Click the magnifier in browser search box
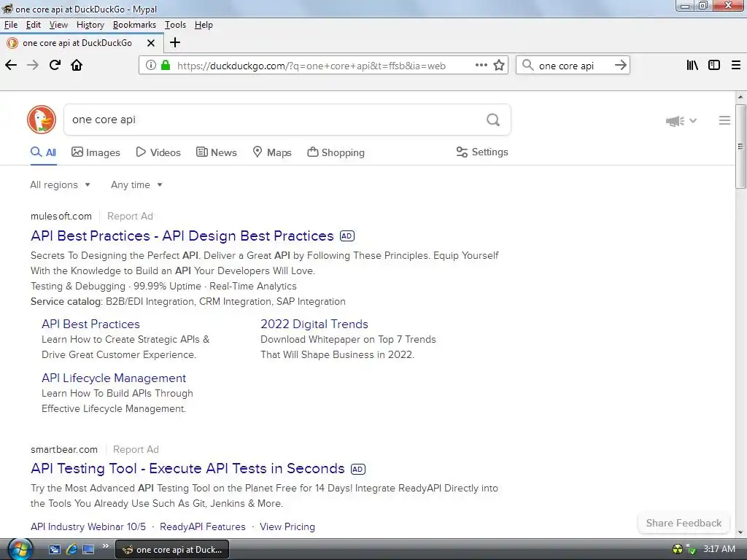The height and width of the screenshot is (560, 747). (x=528, y=65)
